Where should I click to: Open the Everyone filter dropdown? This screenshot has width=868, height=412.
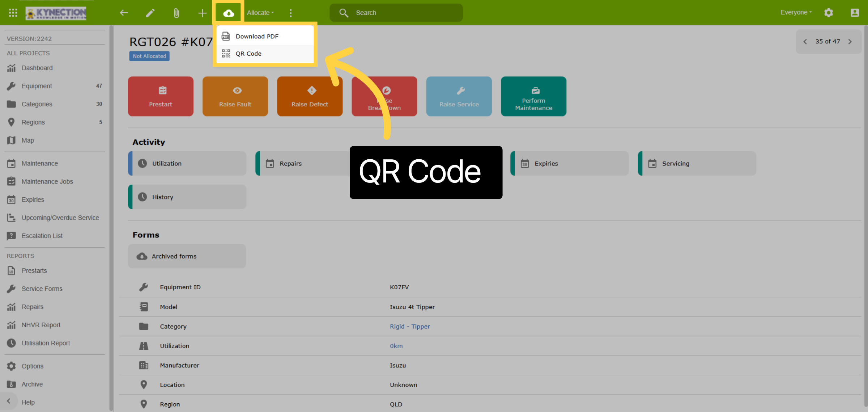796,12
